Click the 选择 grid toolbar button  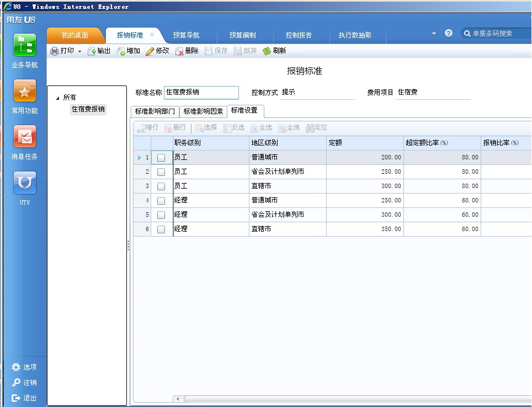click(206, 127)
